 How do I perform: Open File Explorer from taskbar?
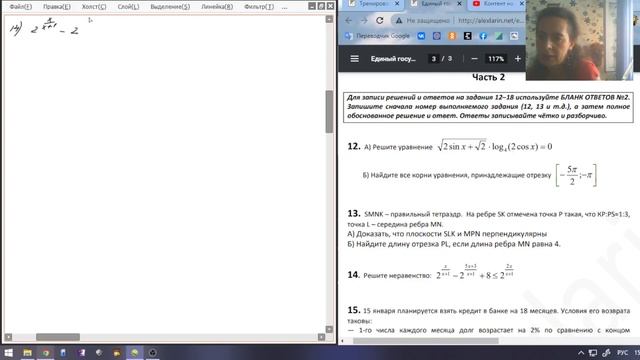27,353
